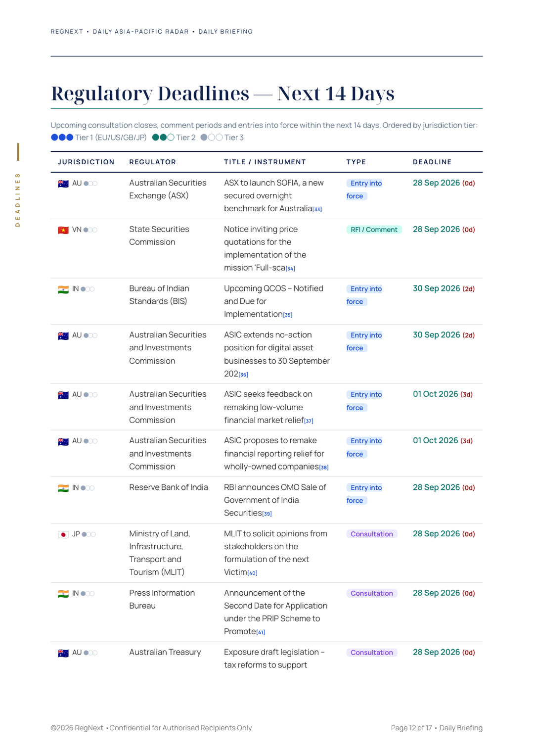Click '01 Oct 2026 (3d)' in the low-volume relief row
The image size is (534, 756).
443,394
